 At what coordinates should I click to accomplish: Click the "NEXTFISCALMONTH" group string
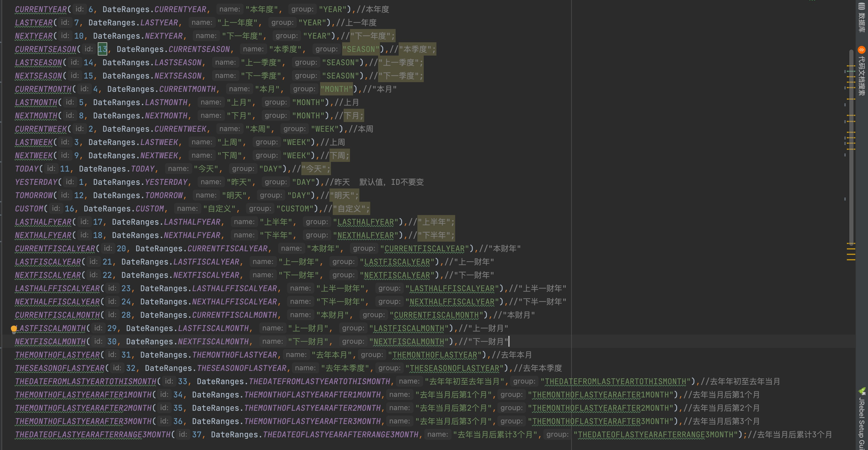pos(409,342)
